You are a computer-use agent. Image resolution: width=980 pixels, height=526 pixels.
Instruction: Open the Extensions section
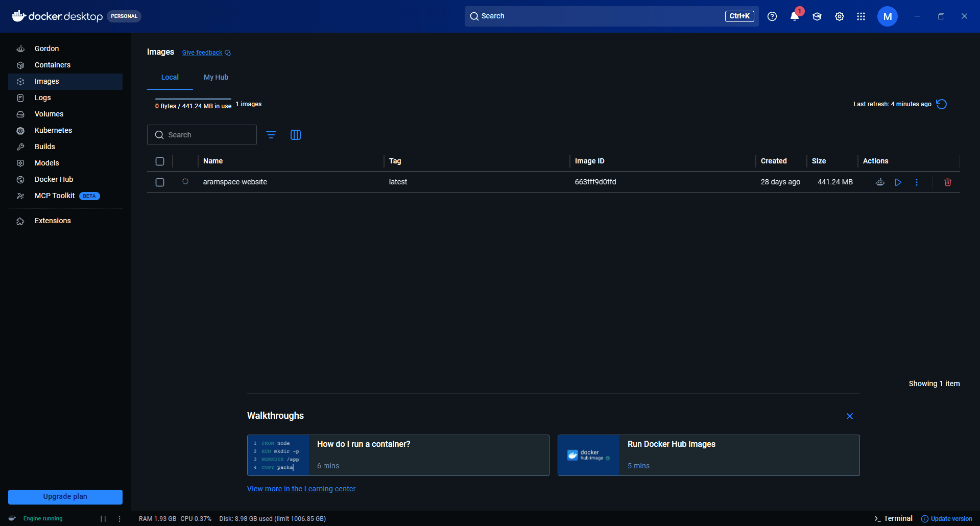65,221
